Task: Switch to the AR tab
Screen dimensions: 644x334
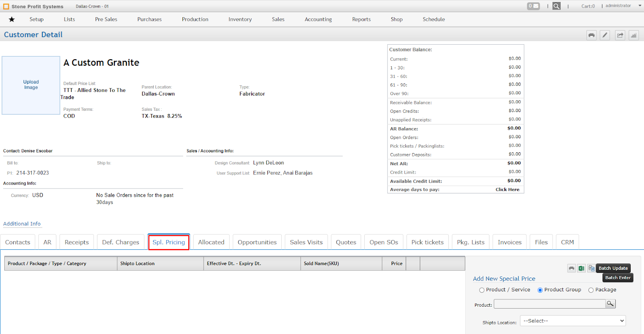Action: click(47, 242)
